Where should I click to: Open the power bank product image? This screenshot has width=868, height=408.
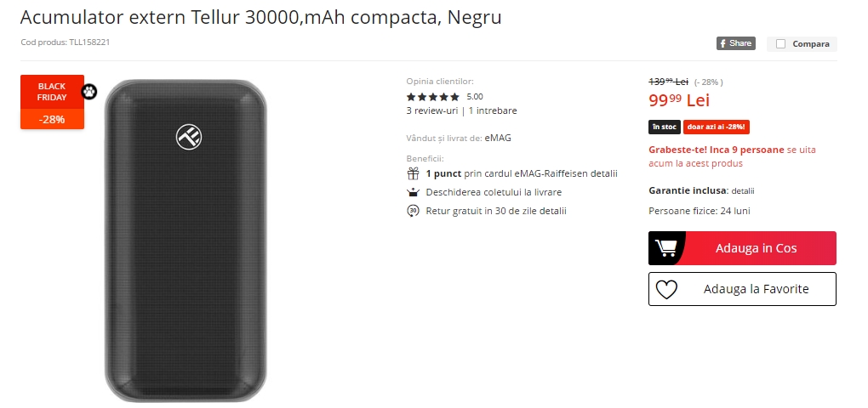point(186,241)
